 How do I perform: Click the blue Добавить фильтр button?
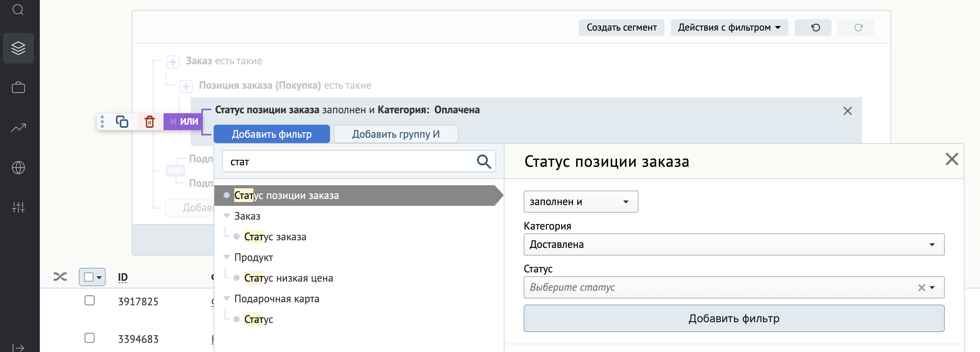(x=271, y=134)
